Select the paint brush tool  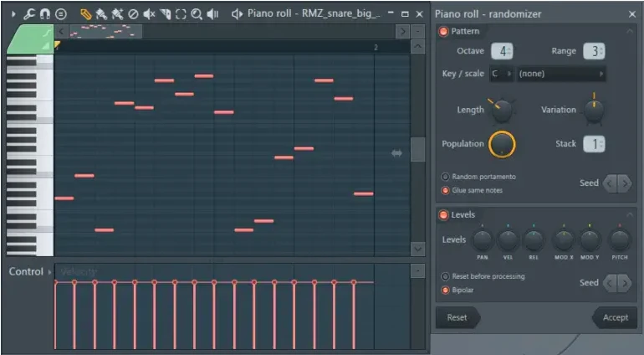(101, 13)
